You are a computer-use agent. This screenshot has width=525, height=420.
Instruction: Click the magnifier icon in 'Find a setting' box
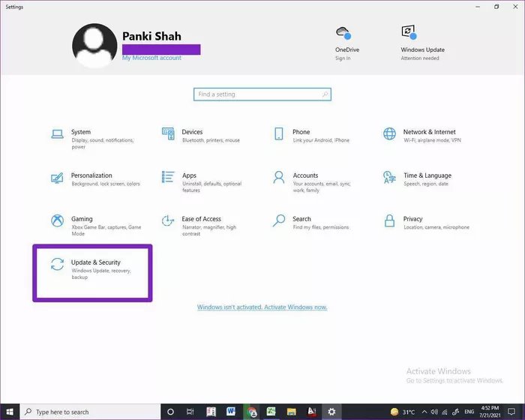(325, 94)
